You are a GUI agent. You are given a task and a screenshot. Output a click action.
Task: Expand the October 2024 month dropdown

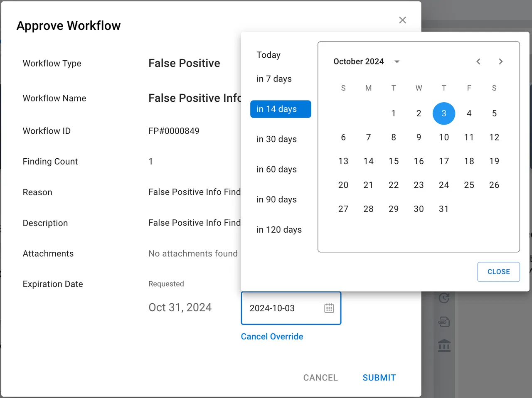point(397,61)
